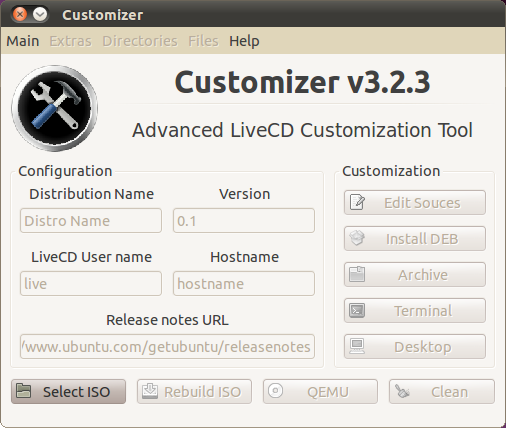Viewport: 506px width, 428px height.
Task: Click the Install DEB button label
Action: [422, 239]
